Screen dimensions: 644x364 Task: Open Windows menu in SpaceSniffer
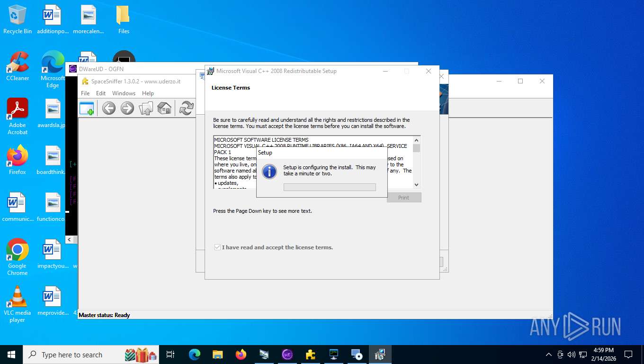[x=124, y=93]
